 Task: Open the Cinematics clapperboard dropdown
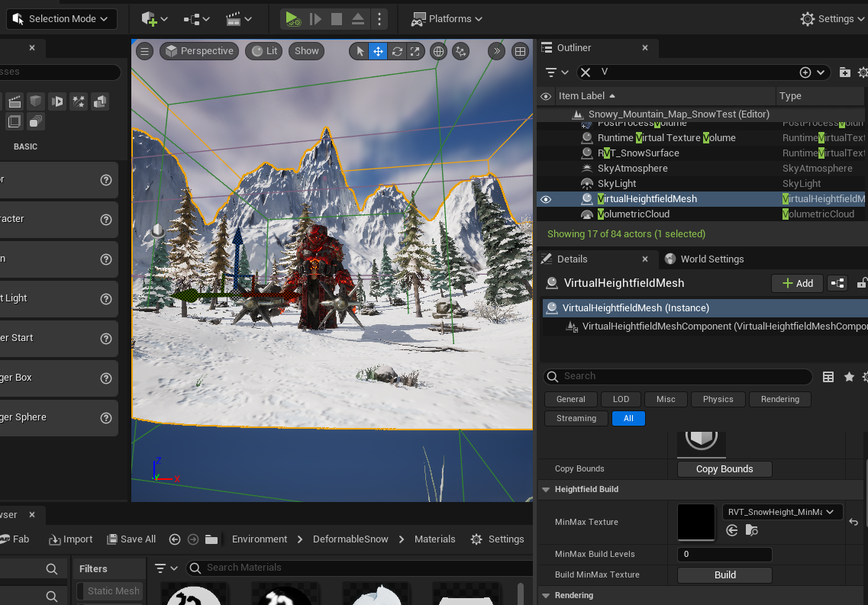239,19
